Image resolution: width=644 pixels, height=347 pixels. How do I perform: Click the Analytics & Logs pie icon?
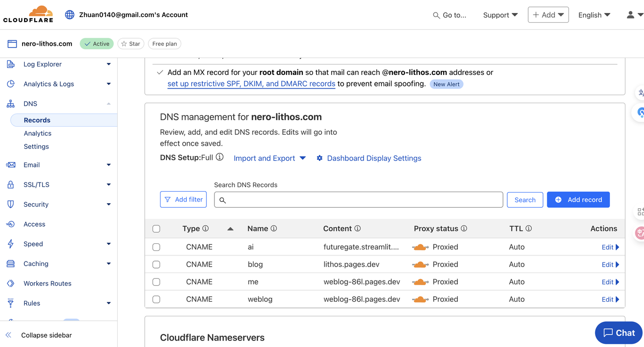click(x=11, y=84)
